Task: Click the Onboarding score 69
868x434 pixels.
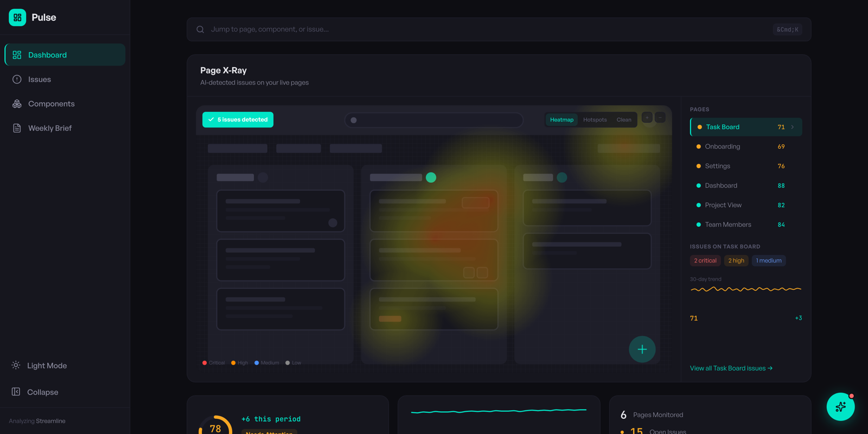Action: [781, 146]
